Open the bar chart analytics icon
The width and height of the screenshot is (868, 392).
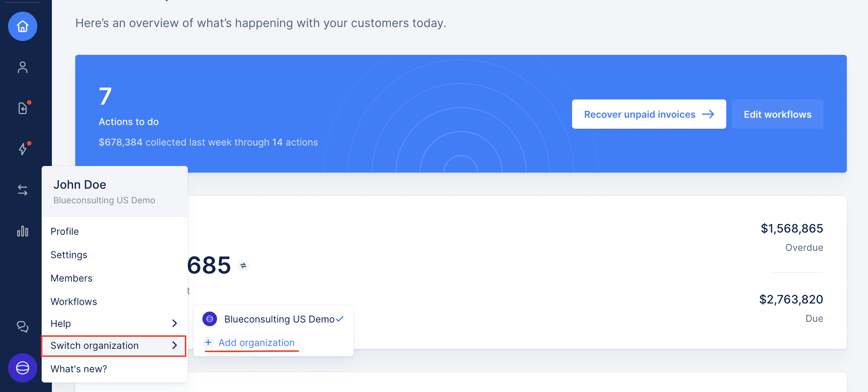tap(23, 231)
